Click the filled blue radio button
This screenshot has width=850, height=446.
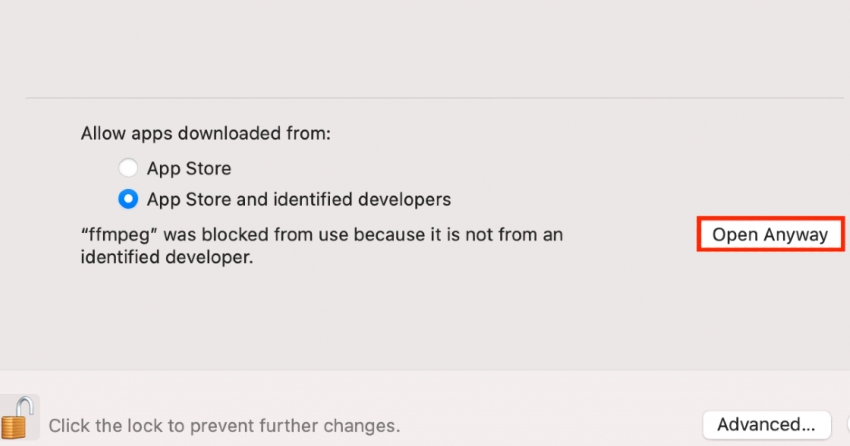(128, 199)
